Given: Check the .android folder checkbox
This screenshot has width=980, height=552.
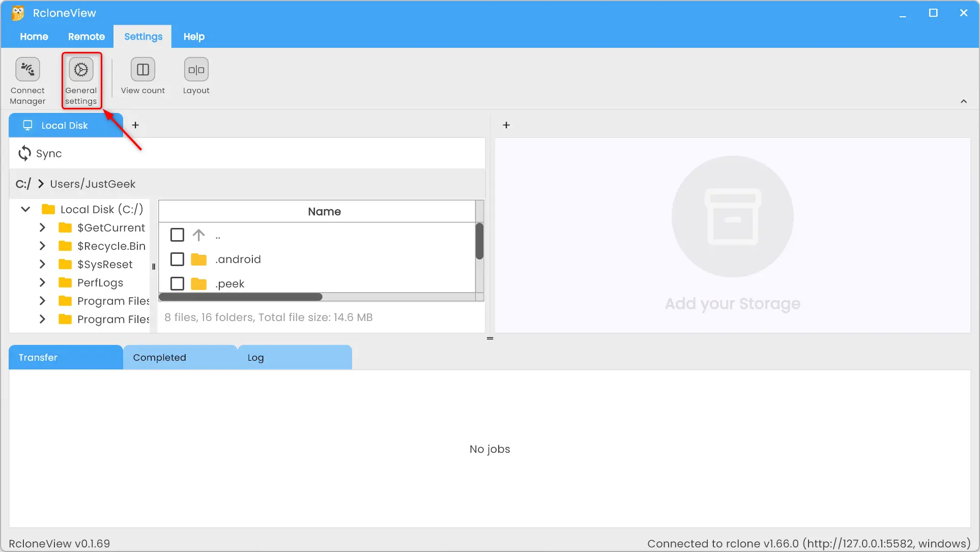Looking at the screenshot, I should tap(177, 259).
